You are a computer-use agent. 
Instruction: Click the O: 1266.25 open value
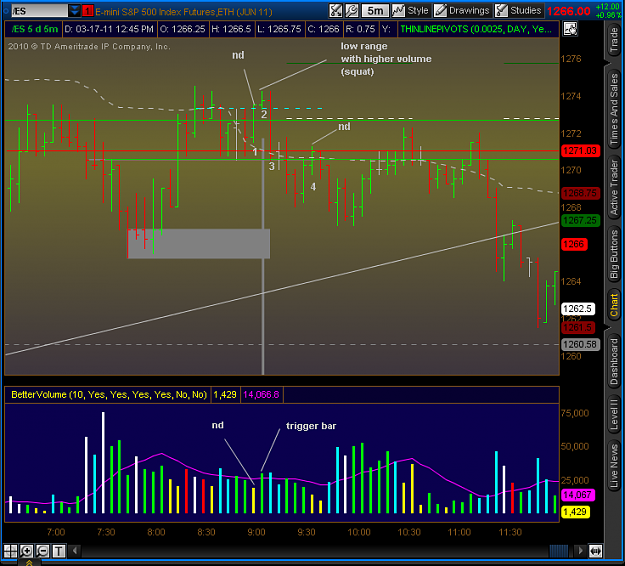click(183, 29)
